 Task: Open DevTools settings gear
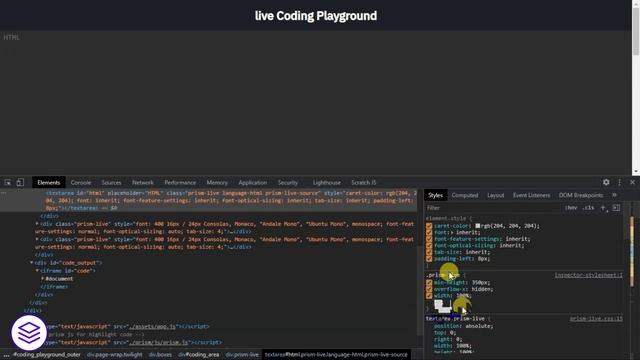[x=606, y=182]
